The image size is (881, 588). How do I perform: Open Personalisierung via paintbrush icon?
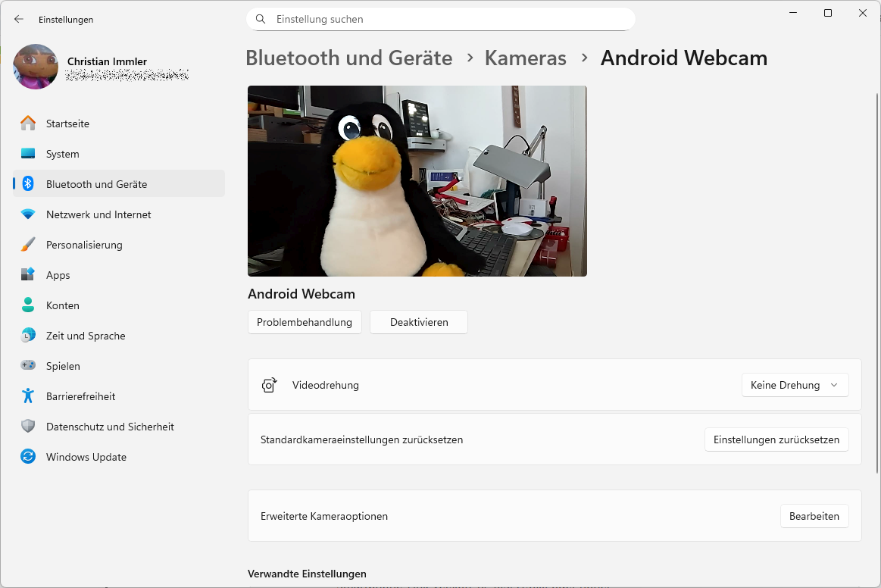(x=28, y=245)
